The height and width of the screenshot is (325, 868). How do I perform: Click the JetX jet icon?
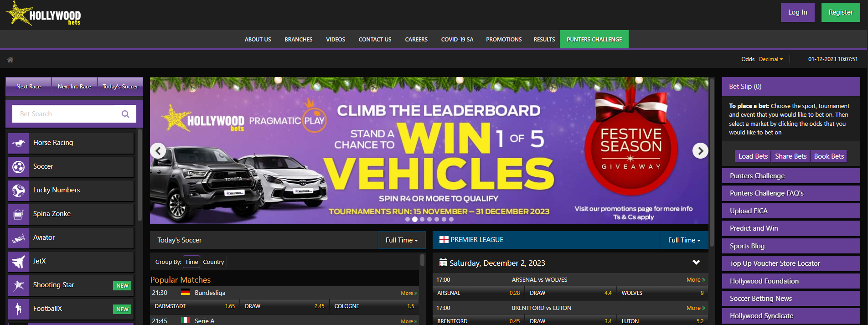tap(19, 262)
